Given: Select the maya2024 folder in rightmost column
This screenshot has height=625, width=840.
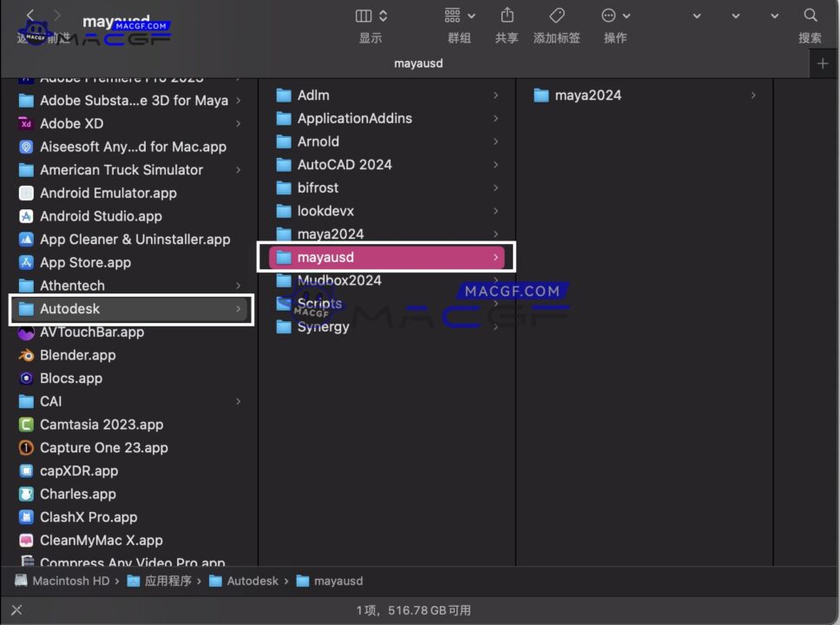Looking at the screenshot, I should coord(587,95).
